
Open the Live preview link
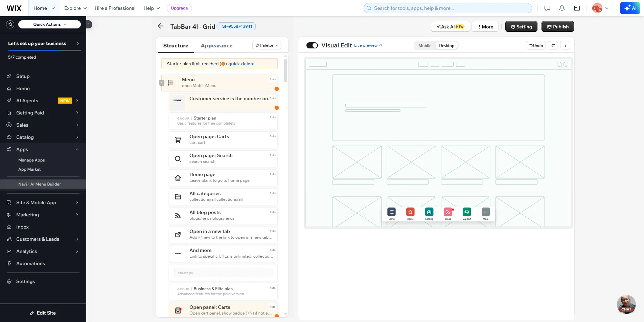click(x=368, y=45)
